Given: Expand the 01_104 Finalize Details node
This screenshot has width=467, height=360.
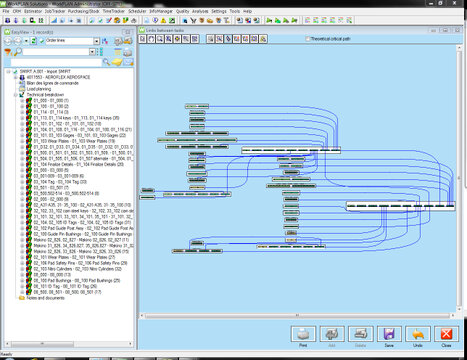Looking at the screenshot, I should pos(22,164).
